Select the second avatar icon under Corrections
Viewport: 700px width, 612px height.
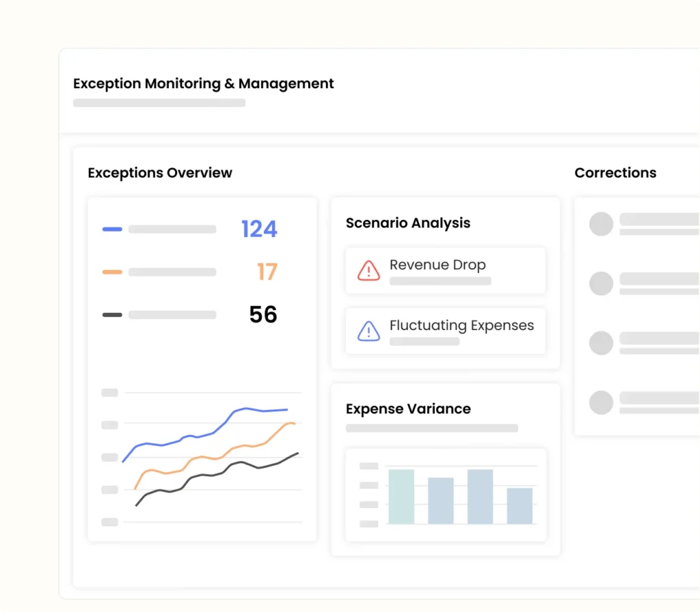click(601, 283)
